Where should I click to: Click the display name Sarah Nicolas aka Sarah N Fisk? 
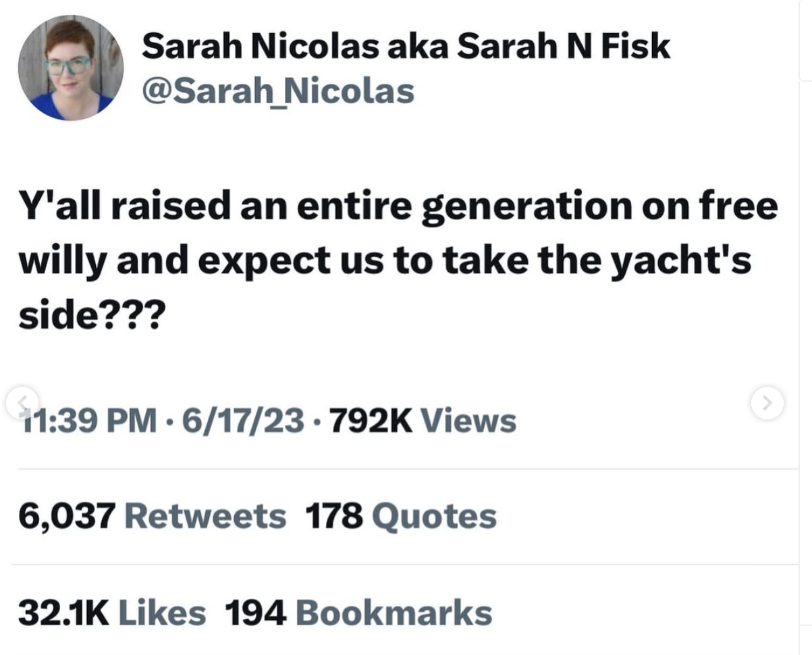(406, 47)
